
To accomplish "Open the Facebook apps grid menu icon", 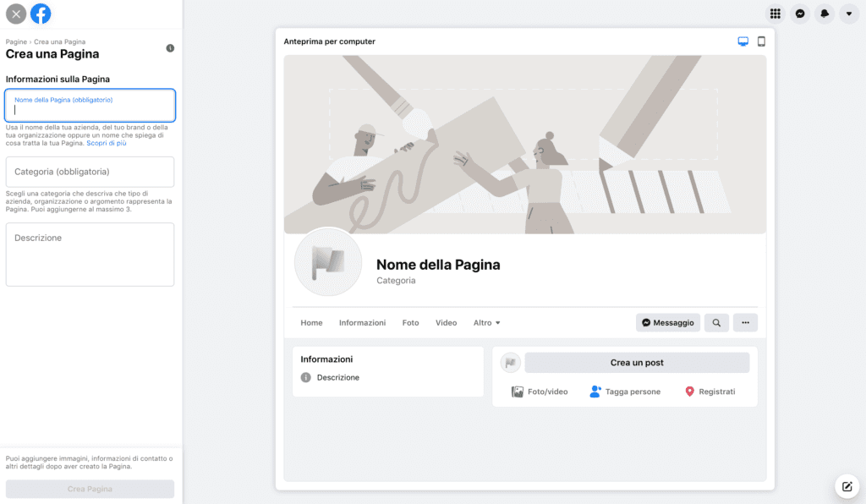I will 775,14.
